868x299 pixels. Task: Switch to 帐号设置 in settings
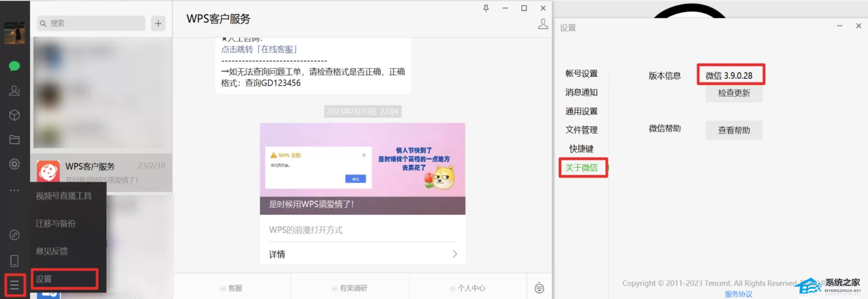(581, 73)
